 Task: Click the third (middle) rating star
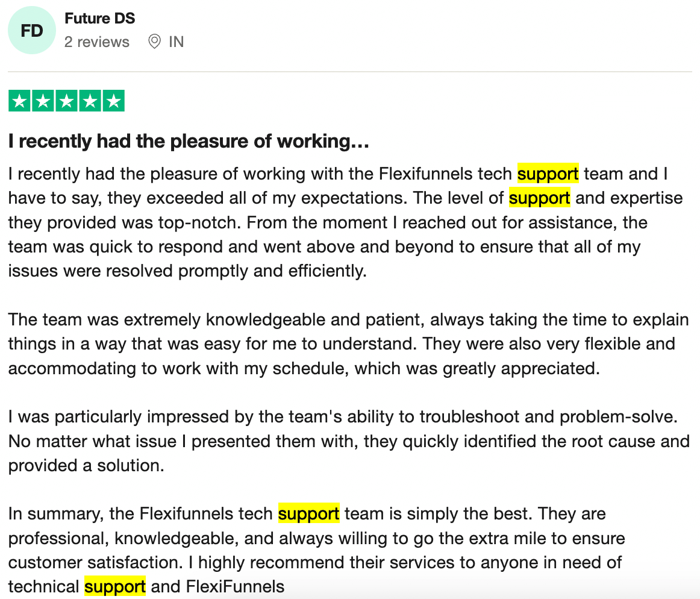pyautogui.click(x=66, y=101)
